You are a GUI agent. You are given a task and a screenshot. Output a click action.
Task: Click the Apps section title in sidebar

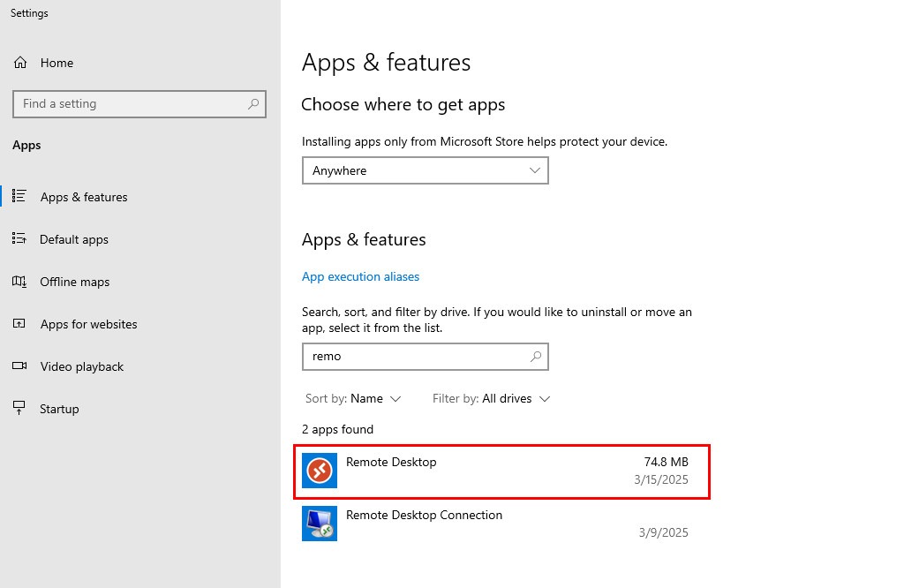point(26,146)
